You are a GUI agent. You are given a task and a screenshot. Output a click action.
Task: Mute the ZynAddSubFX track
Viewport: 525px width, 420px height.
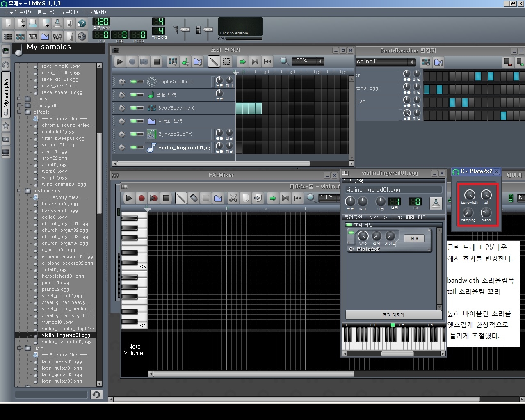pos(133,134)
